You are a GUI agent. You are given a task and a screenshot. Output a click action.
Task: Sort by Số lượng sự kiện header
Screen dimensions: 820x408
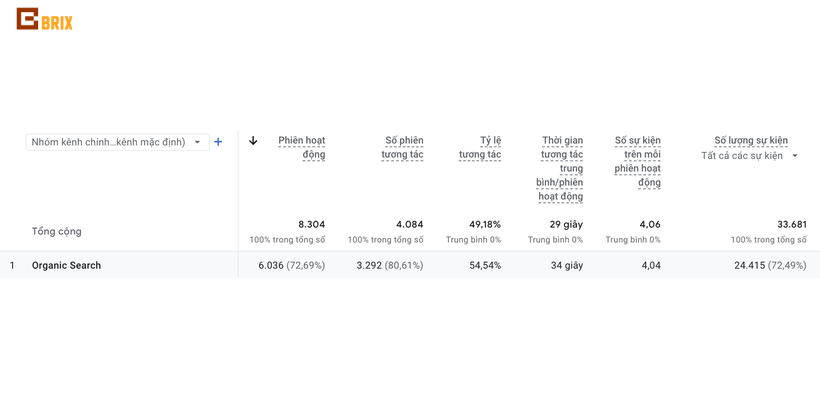point(750,140)
